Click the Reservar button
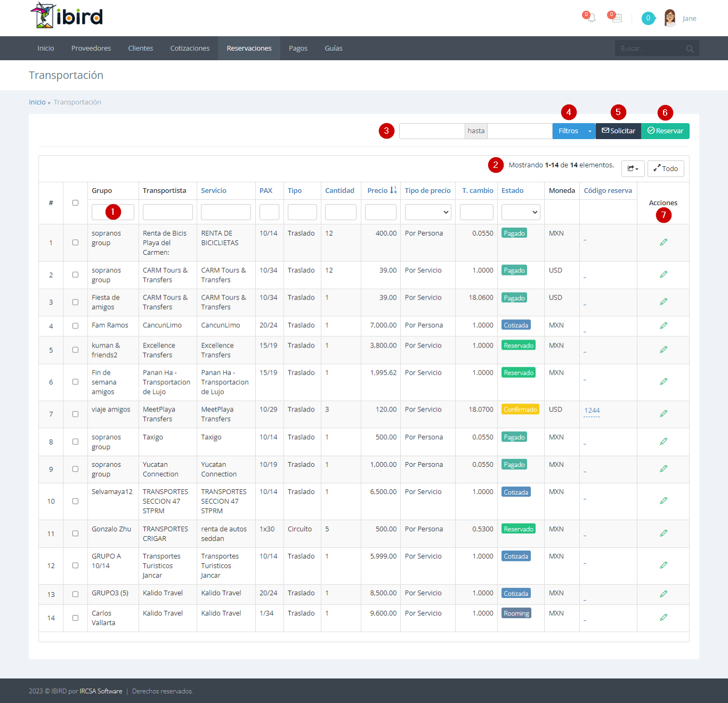Viewport: 728px width, 703px height. click(x=665, y=131)
